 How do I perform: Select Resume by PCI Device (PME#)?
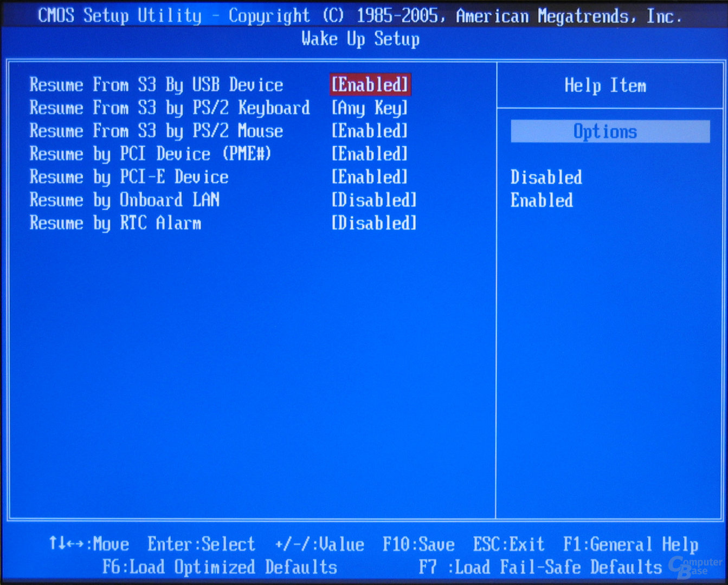click(150, 154)
